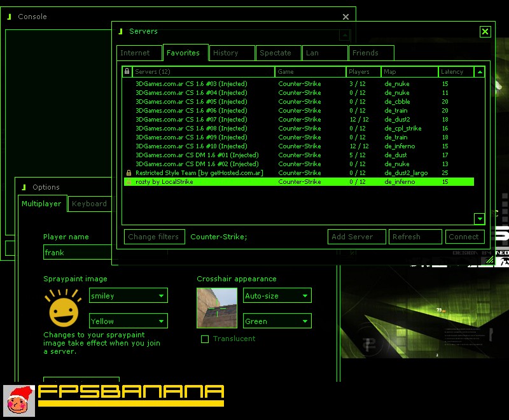Image resolution: width=509 pixels, height=420 pixels.
Task: Open the History tab
Action: click(232, 53)
